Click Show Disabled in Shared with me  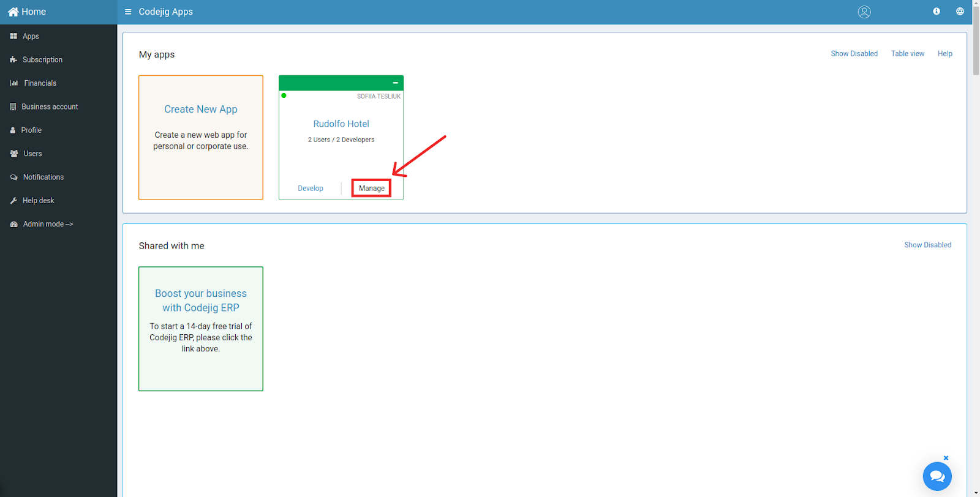coord(928,245)
